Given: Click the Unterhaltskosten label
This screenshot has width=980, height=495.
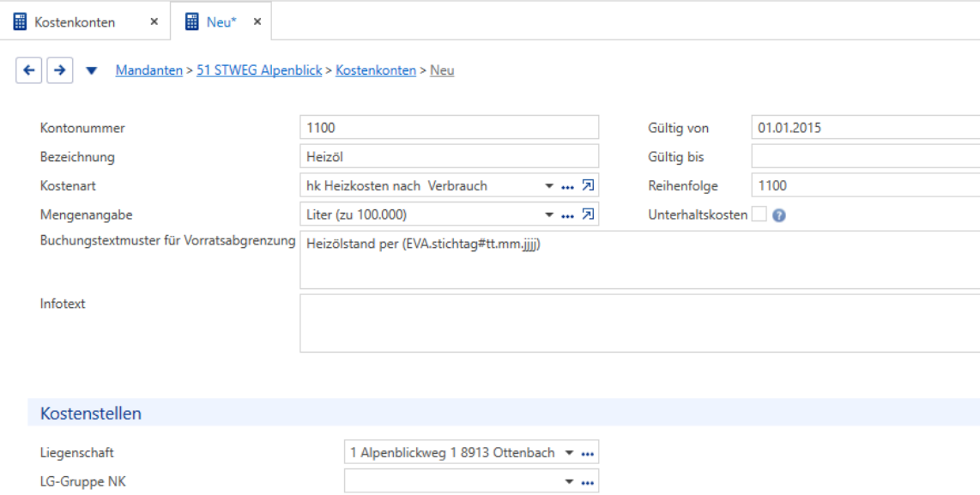Looking at the screenshot, I should click(x=699, y=215).
